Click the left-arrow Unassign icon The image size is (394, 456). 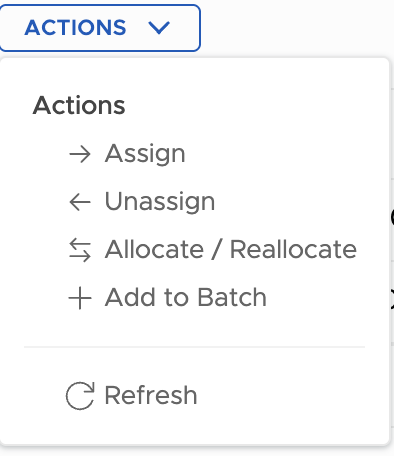click(80, 202)
